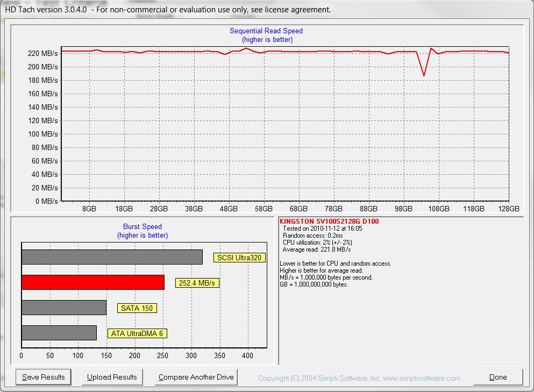Select the 252.4 MB/s yellow label

[x=197, y=283]
